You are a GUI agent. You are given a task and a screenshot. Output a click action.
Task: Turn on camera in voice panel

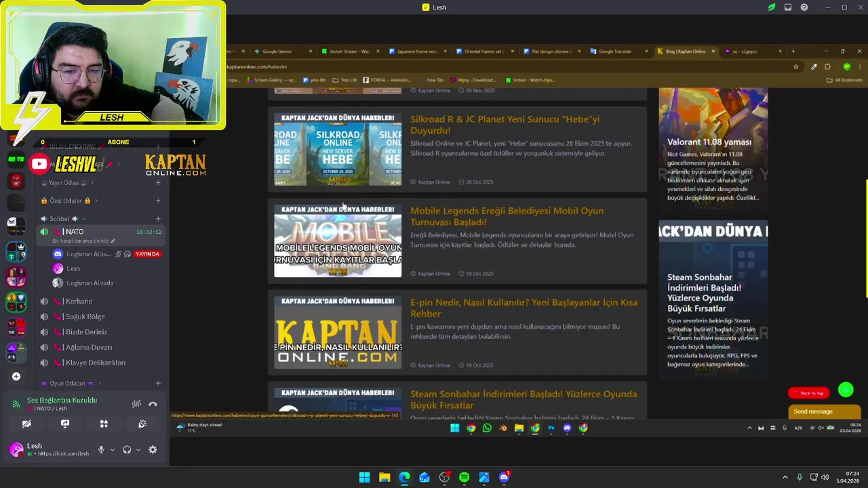(26, 424)
